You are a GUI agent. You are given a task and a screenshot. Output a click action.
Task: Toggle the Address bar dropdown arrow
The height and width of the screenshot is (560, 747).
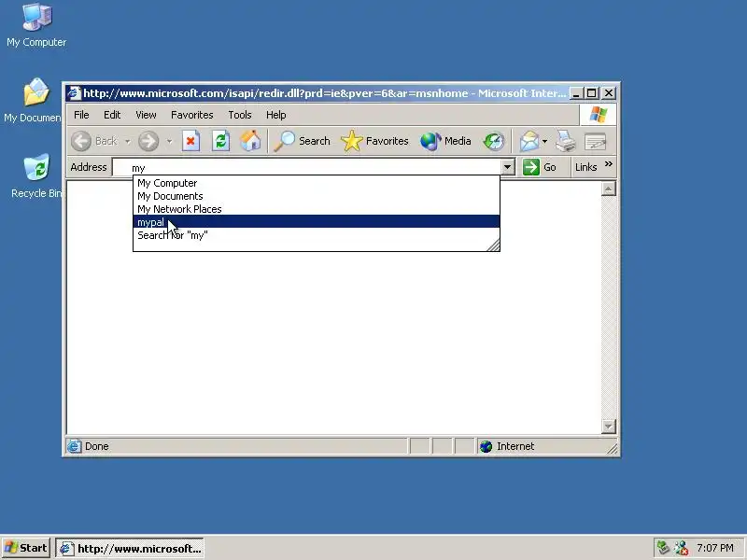pos(507,167)
